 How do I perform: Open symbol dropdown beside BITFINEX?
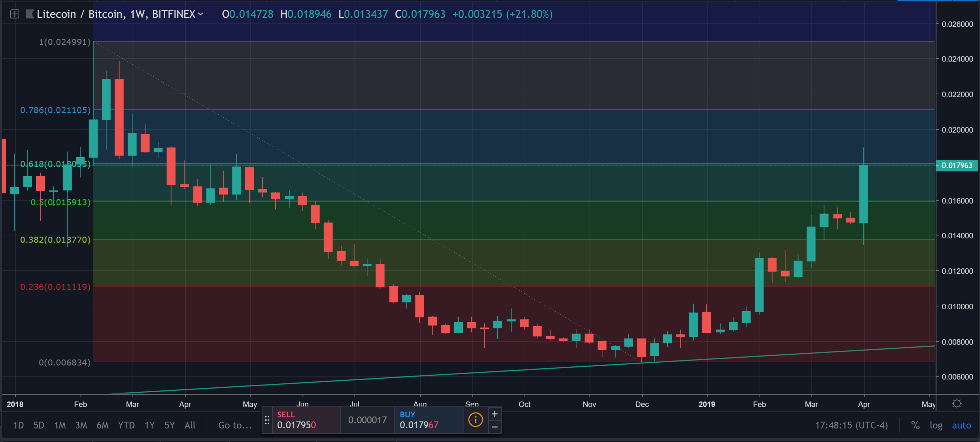201,14
